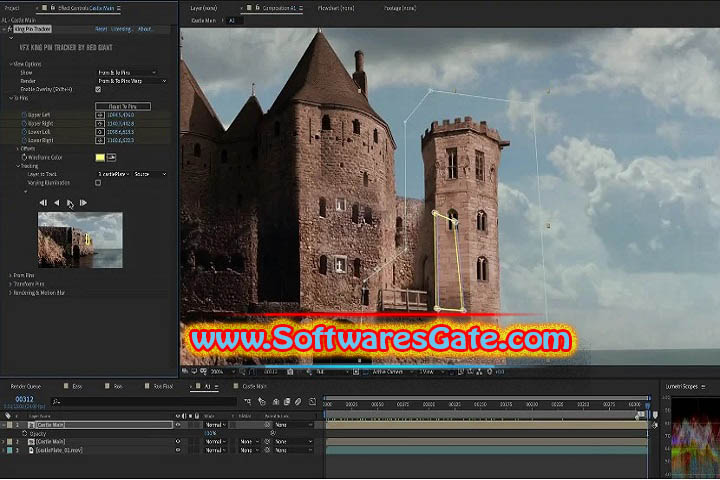This screenshot has width=720, height=480.
Task: Toggle the Wireframe Color stopwatch
Action: [x=24, y=157]
